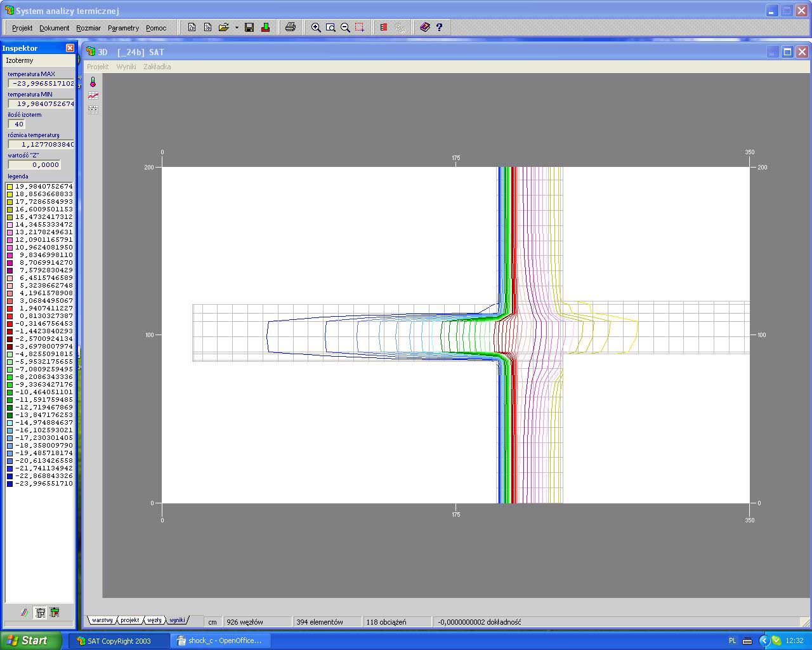This screenshot has height=650, width=812.
Task: Switch to the projekt bottom tab
Action: pos(130,620)
